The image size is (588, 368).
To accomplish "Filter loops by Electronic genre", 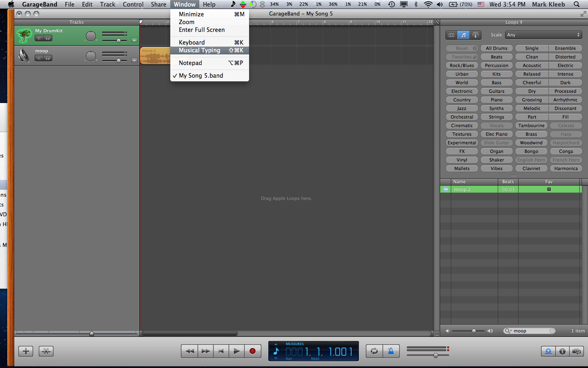I will pyautogui.click(x=462, y=91).
